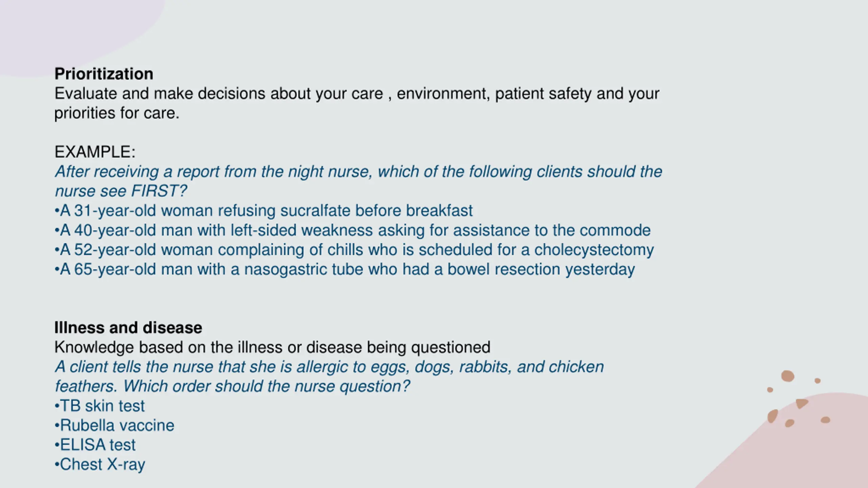Image resolution: width=868 pixels, height=488 pixels.
Task: Select the 52-year-old woman complaining of chills option
Action: pos(354,250)
